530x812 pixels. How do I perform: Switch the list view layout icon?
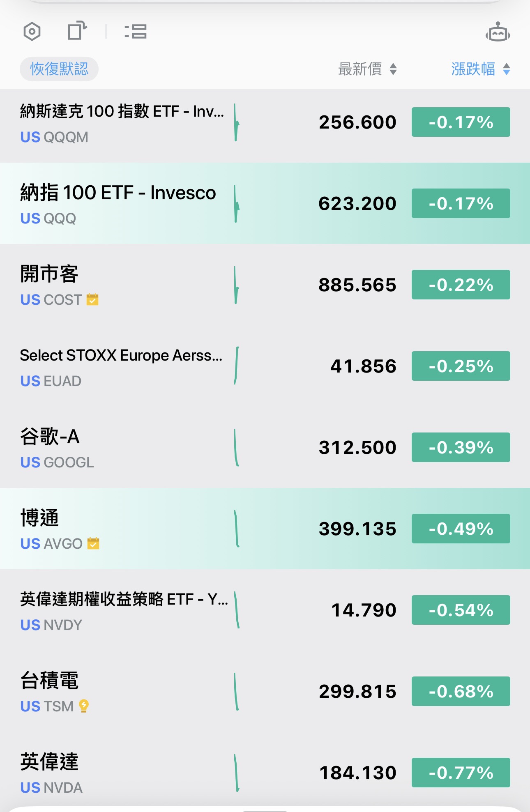[x=136, y=32]
